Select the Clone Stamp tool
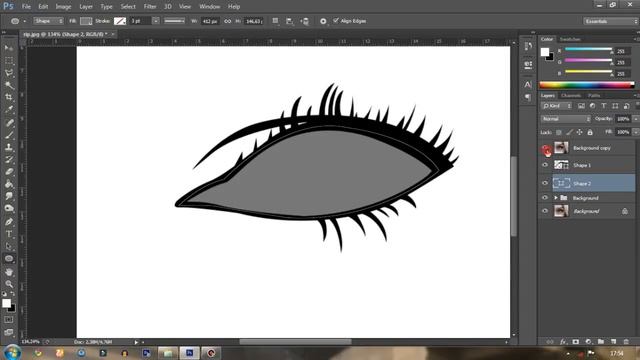 (x=9, y=147)
